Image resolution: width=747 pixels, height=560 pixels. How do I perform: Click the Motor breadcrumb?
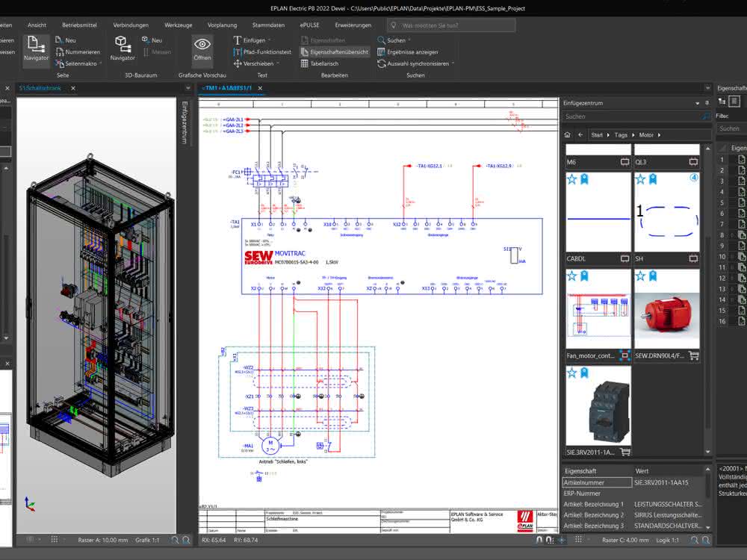click(646, 135)
